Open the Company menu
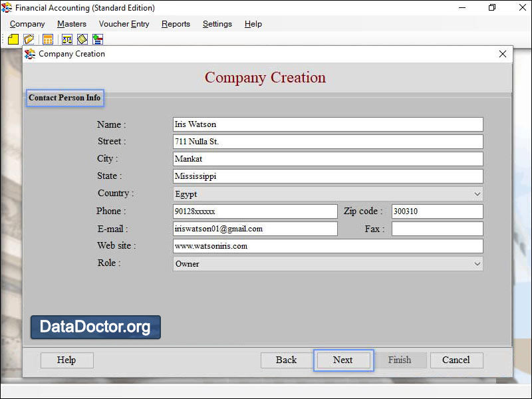Viewport: 532px width, 399px height. pyautogui.click(x=27, y=24)
